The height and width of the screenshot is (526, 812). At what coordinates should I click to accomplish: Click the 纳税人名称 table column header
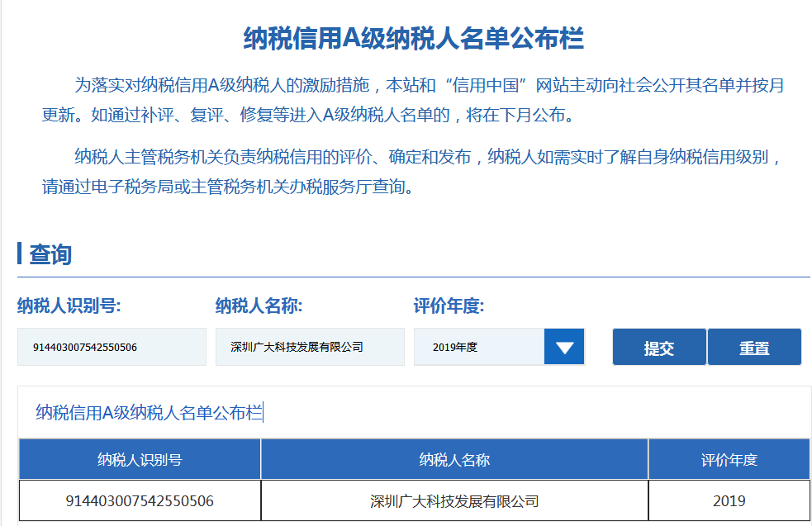coord(454,459)
